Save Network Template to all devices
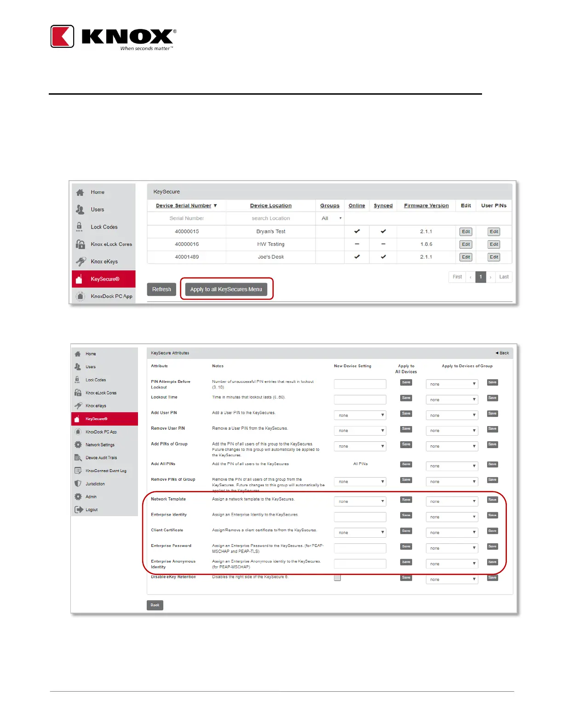 tap(406, 500)
